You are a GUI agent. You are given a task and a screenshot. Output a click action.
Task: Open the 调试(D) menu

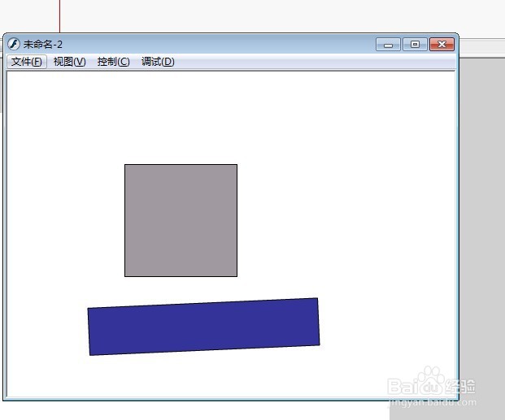pyautogui.click(x=158, y=62)
